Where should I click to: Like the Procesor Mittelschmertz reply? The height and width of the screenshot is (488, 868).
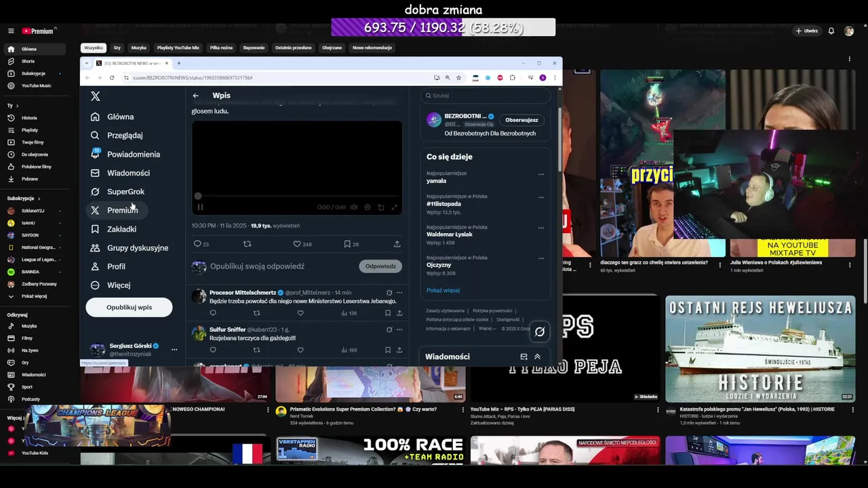click(300, 313)
